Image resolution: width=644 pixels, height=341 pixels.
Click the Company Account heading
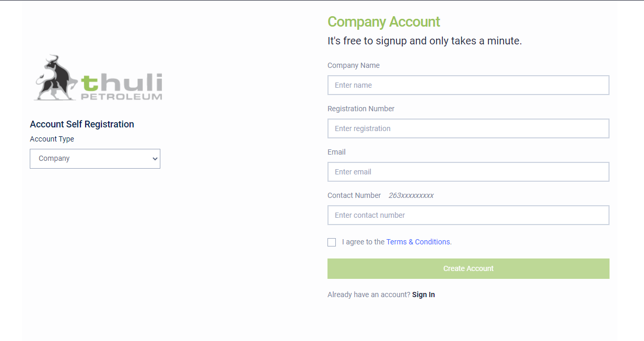(384, 22)
